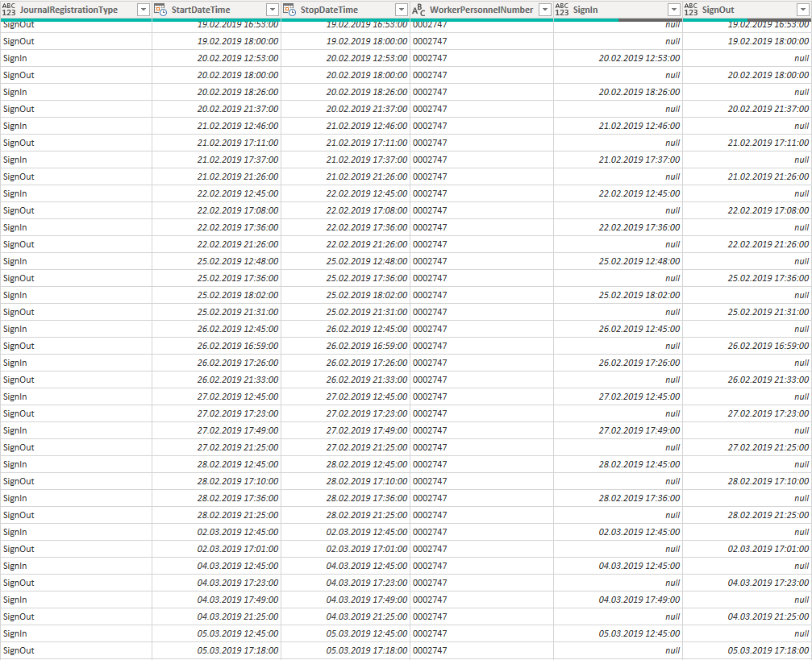Click 20.02.2019 18:26:00 in StopDateTime column
812x660 pixels.
tap(367, 92)
